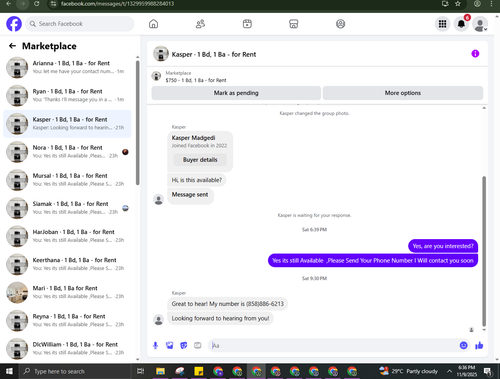Click the chat scroll-down arrow
500x379 pixels.
(484, 330)
